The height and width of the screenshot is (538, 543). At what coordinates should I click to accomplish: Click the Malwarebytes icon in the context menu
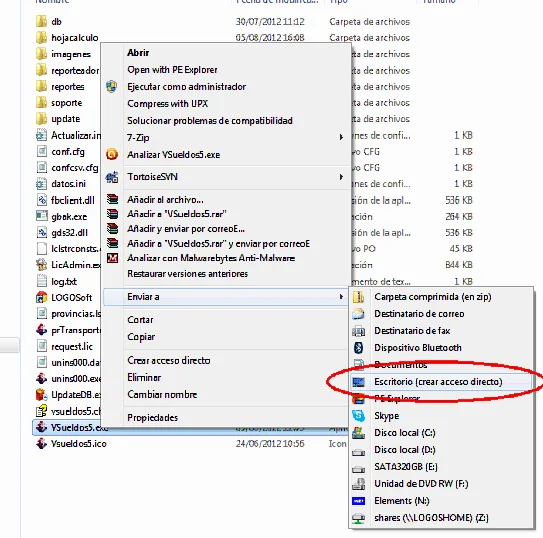(x=112, y=258)
